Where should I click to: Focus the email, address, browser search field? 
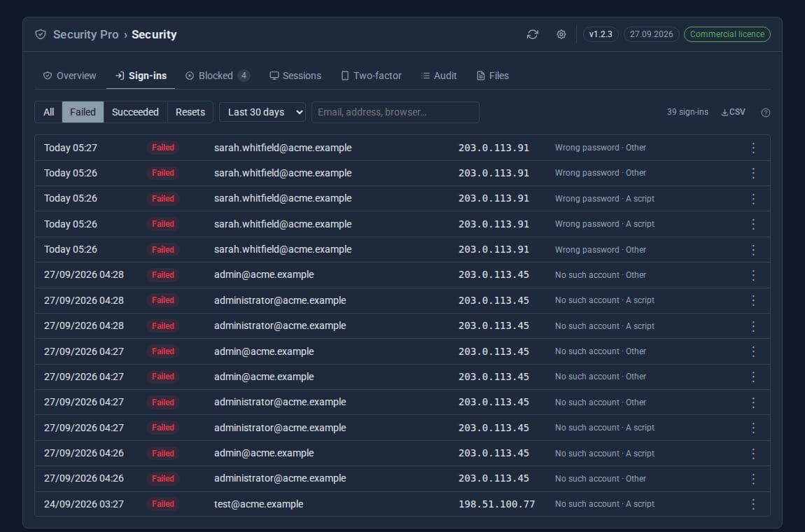click(395, 112)
